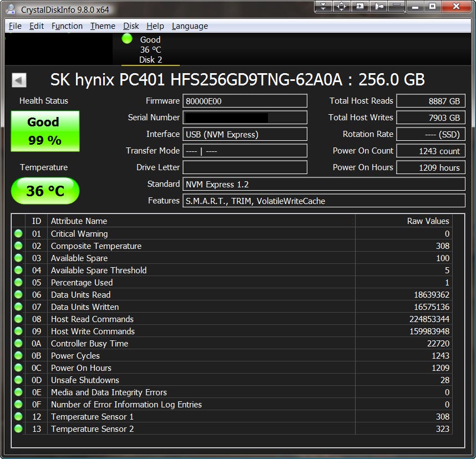476x459 pixels.
Task: Click the previous disk arrow button
Action: click(x=19, y=80)
